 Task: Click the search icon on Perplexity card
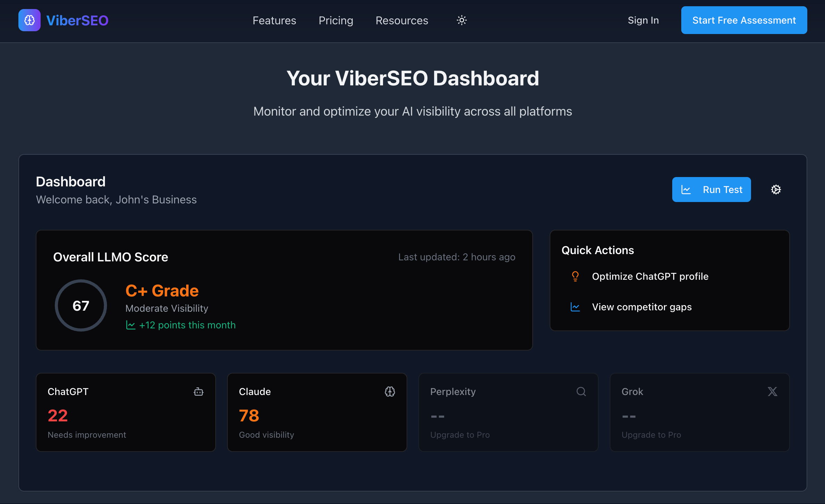click(581, 392)
